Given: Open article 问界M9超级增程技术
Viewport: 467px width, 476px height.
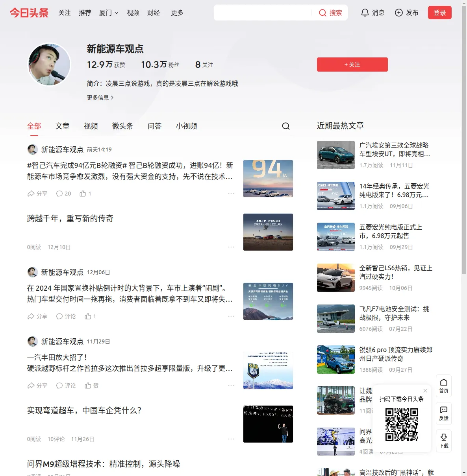Looking at the screenshot, I should [104, 464].
